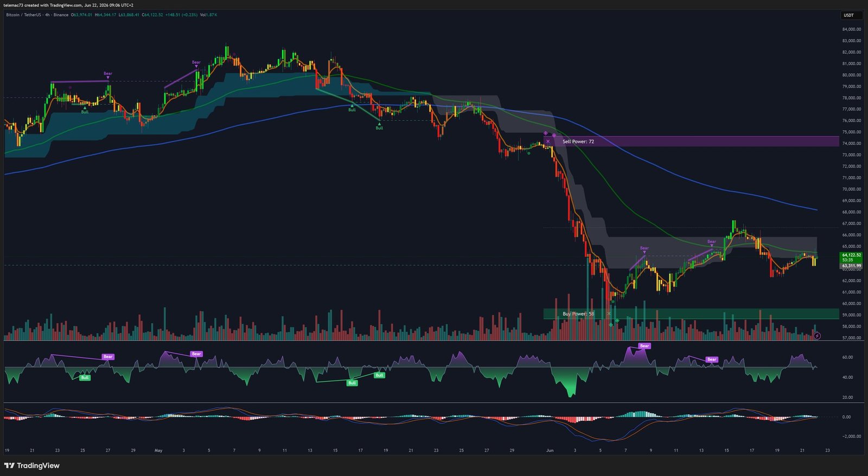
Task: Click the RSI 60.00 scale label
Action: 847,357
